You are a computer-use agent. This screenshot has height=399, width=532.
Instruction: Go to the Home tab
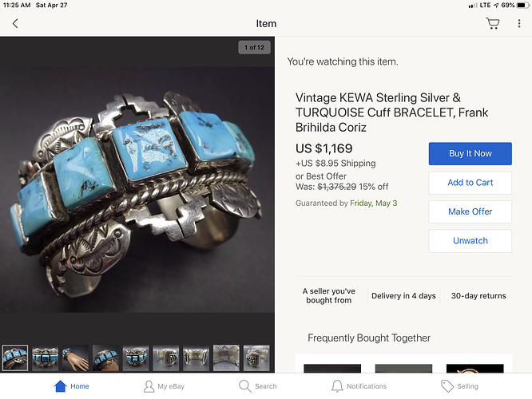click(72, 386)
